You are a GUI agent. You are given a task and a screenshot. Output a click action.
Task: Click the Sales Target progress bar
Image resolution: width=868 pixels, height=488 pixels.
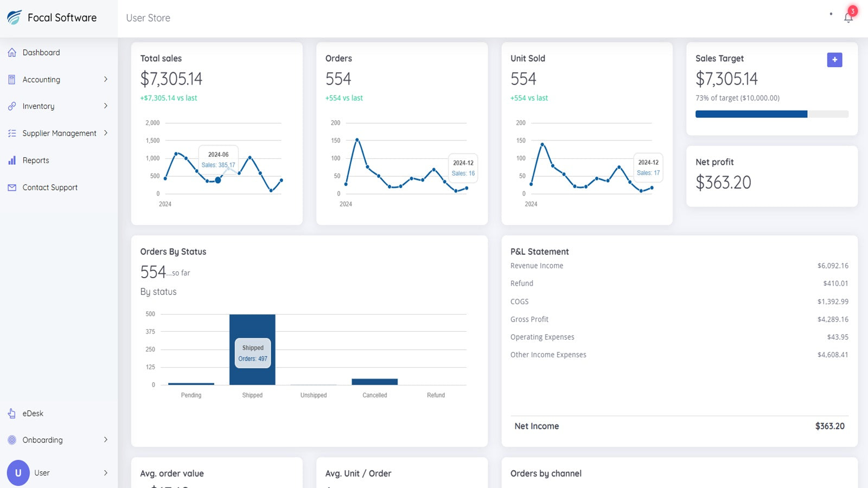point(771,114)
